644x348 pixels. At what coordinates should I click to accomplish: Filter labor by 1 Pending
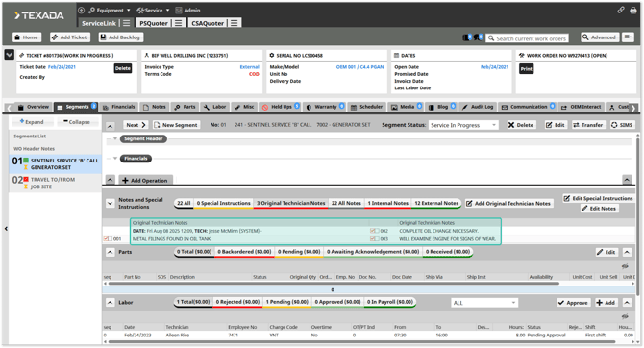tap(286, 302)
